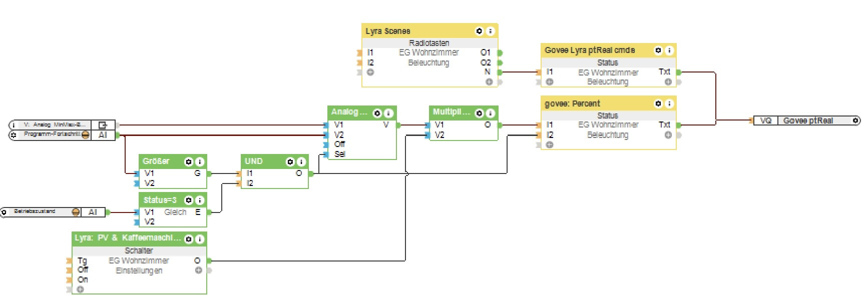
Task: Add input plus on Govee Lyra ptReal cmds
Action: coord(550,82)
